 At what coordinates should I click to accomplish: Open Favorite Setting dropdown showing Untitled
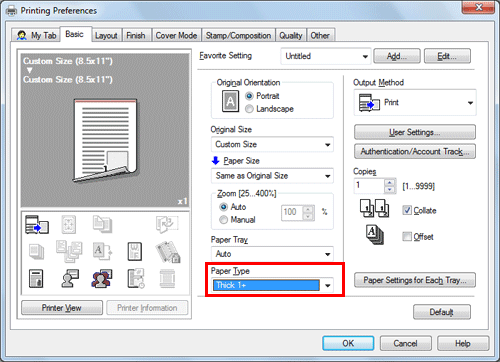[x=326, y=56]
